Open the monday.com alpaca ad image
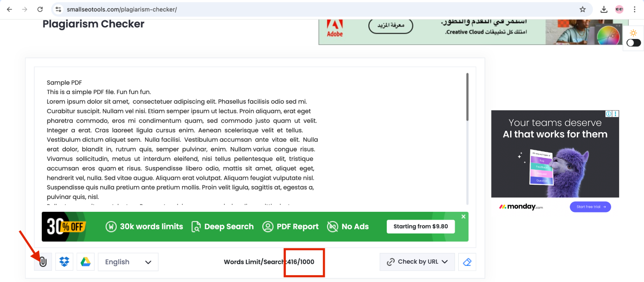The width and height of the screenshot is (644, 282). pyautogui.click(x=555, y=154)
